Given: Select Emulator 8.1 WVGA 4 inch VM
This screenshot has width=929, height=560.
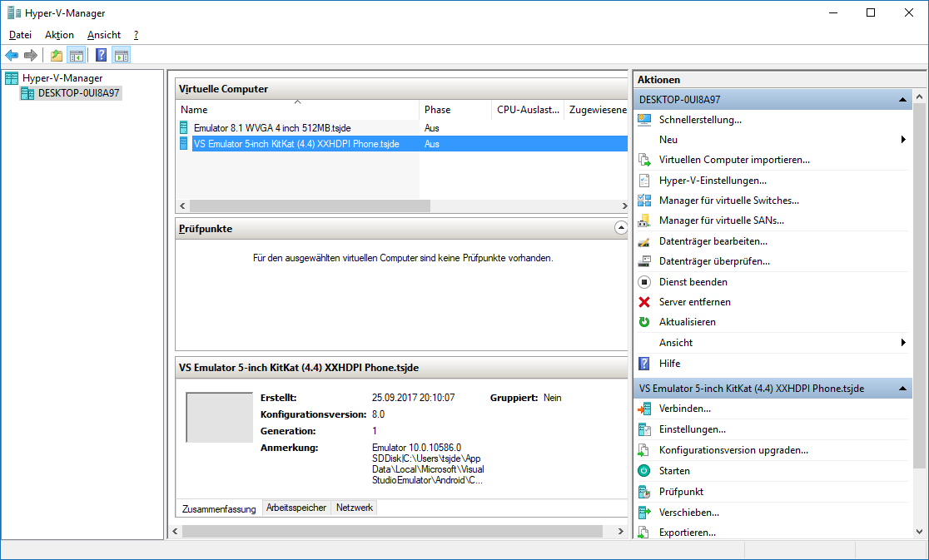Looking at the screenshot, I should tap(274, 128).
